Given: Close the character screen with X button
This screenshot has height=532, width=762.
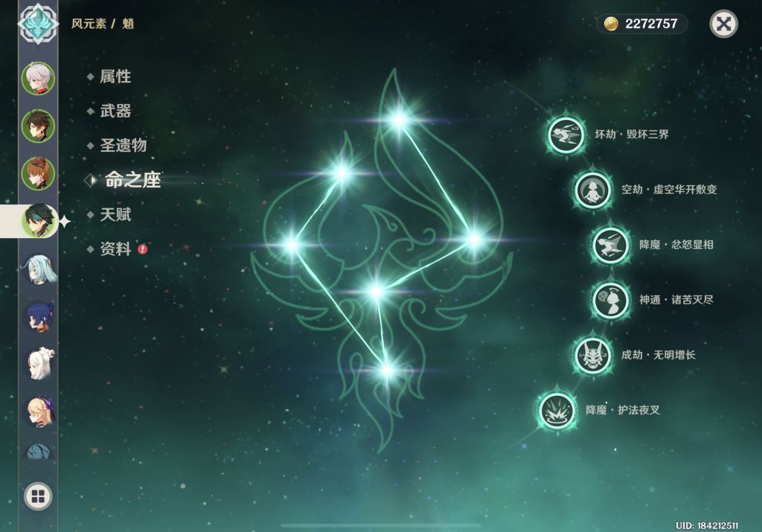Looking at the screenshot, I should [723, 24].
